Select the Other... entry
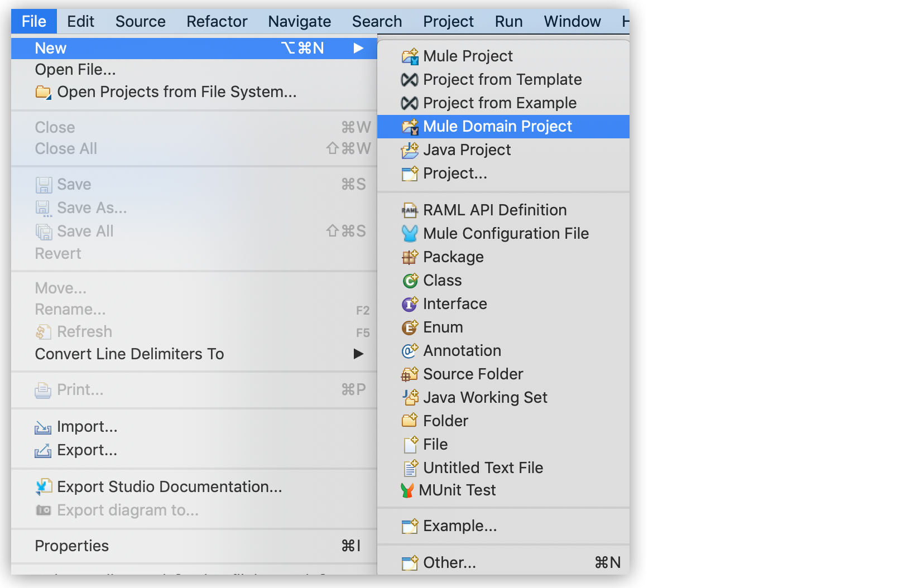The width and height of the screenshot is (903, 588). point(449,562)
